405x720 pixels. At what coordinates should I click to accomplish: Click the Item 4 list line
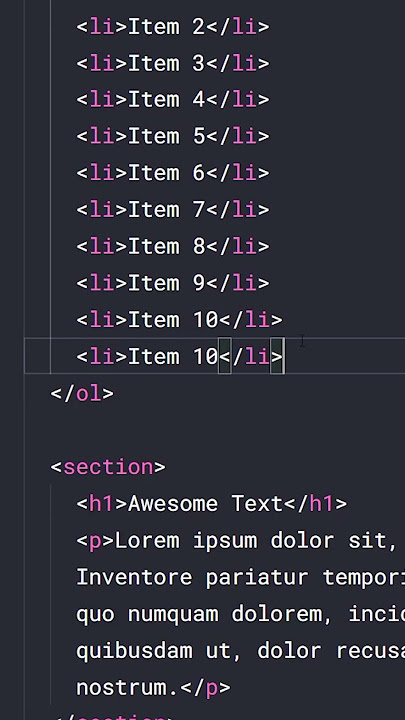point(173,100)
